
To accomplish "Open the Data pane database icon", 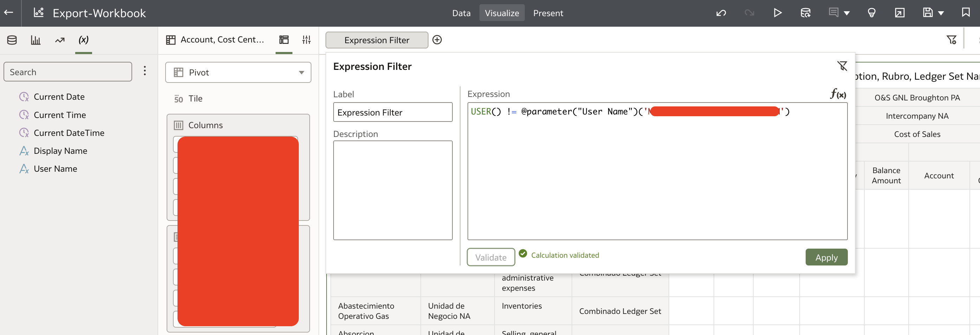I will (12, 40).
